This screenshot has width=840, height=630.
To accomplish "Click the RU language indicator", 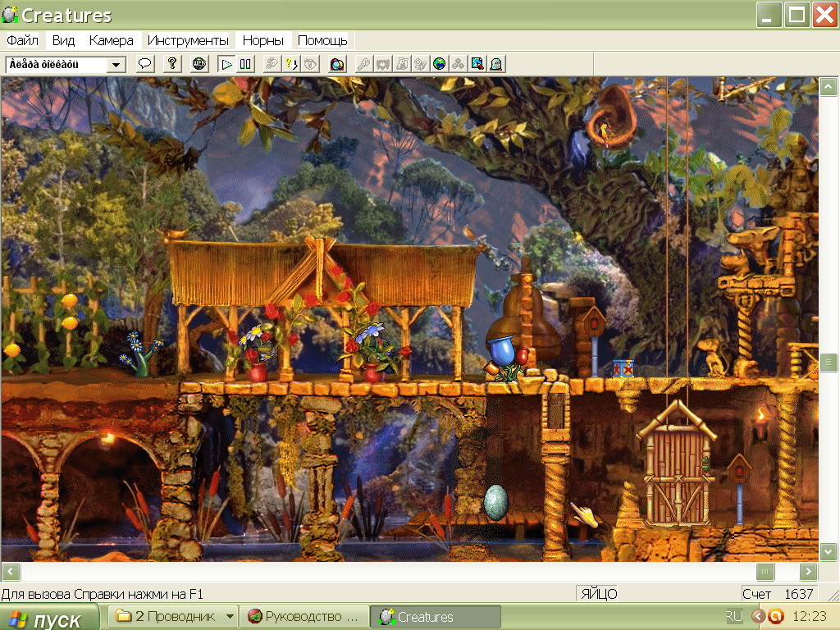I will point(734,616).
